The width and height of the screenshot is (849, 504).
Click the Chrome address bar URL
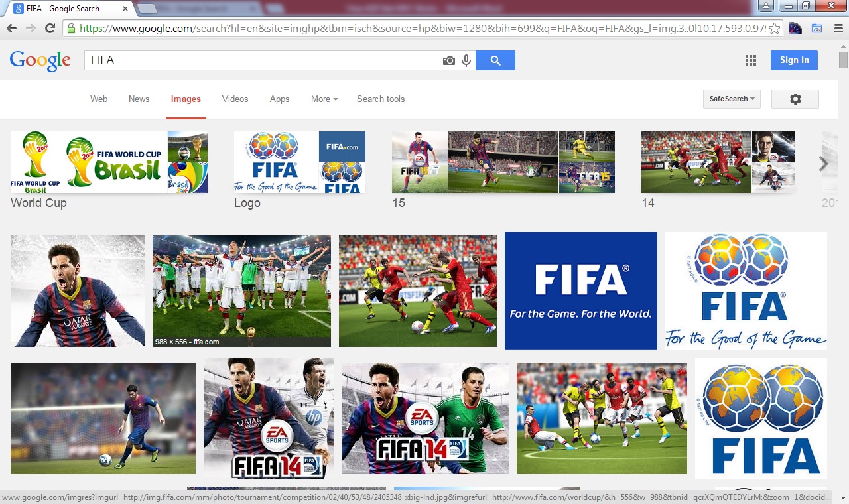[423, 29]
